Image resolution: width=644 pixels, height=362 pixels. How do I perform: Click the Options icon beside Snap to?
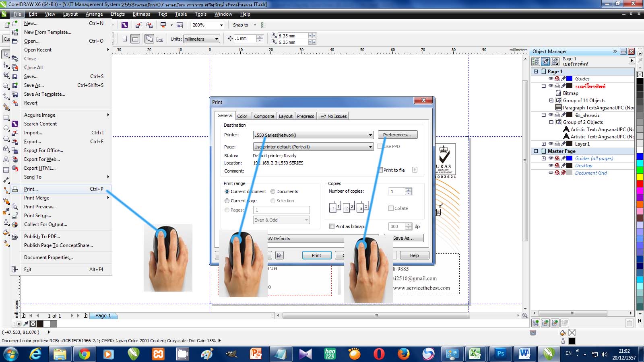coord(263,25)
